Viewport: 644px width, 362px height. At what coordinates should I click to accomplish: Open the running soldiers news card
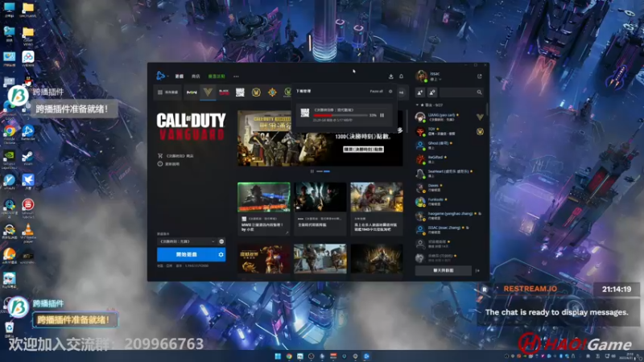tap(320, 259)
